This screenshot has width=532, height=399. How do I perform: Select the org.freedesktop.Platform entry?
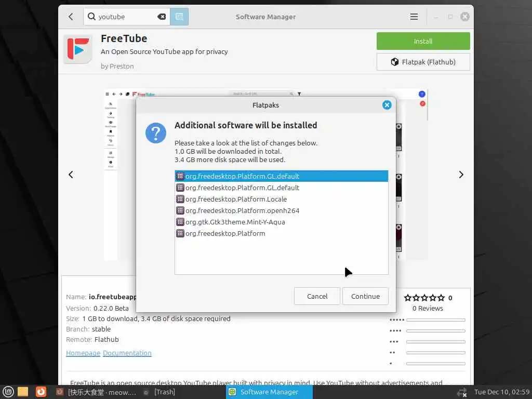click(281, 233)
